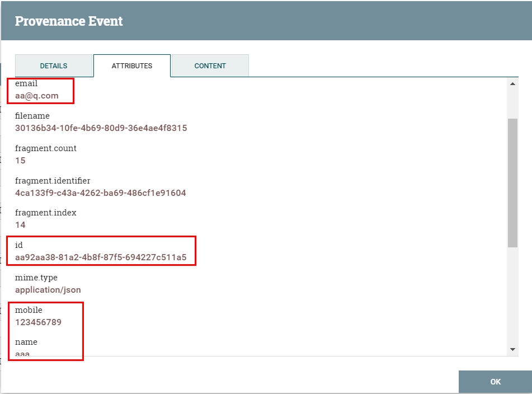Click the OK button
Image resolution: width=532 pixels, height=394 pixels.
click(x=495, y=382)
